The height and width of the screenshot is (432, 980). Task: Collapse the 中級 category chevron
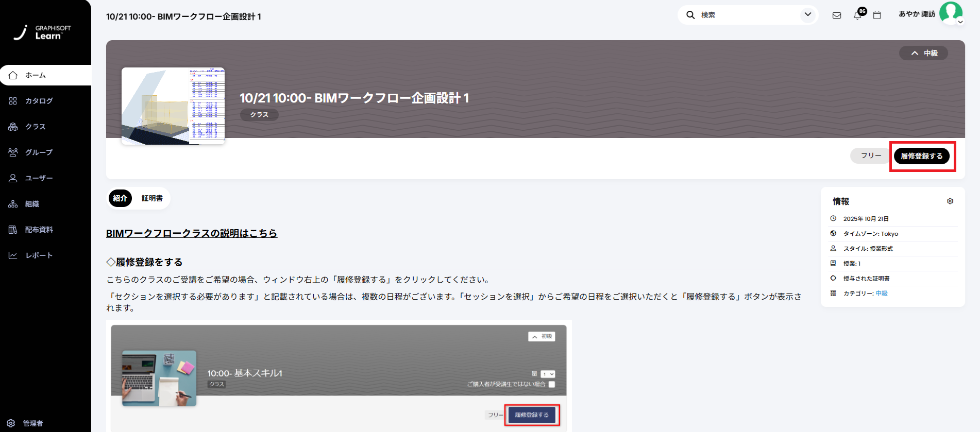tap(915, 53)
